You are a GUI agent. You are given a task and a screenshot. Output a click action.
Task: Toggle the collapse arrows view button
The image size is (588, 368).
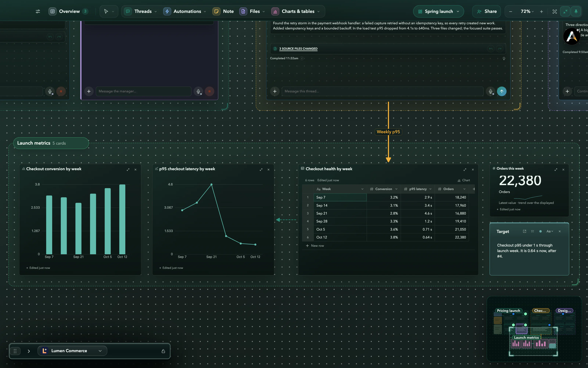pyautogui.click(x=565, y=11)
